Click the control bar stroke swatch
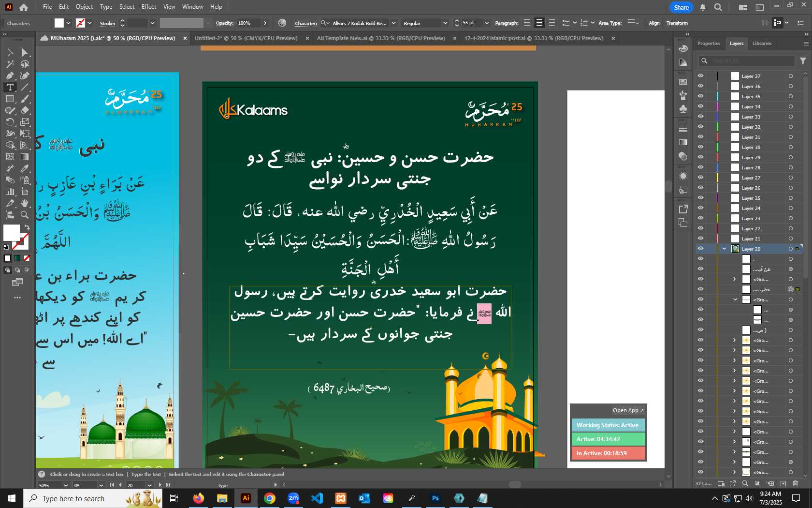The width and height of the screenshot is (812, 508). 80,23
